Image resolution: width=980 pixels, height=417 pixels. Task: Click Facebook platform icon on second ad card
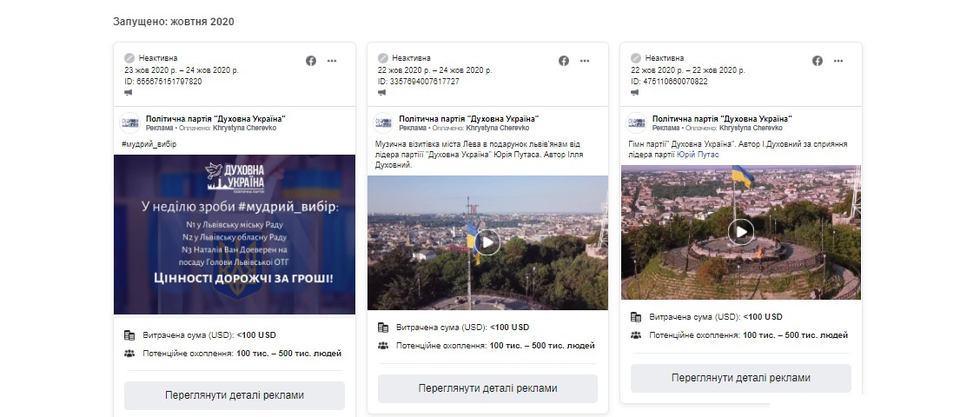[x=564, y=61]
